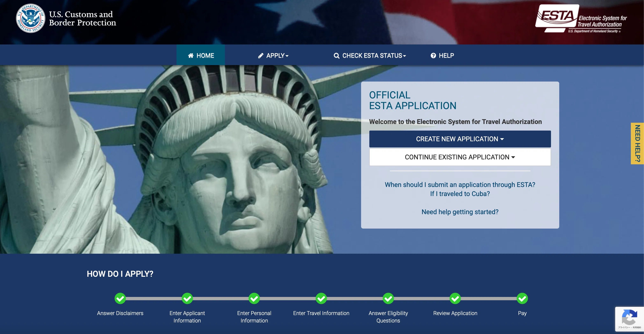Image resolution: width=644 pixels, height=334 pixels.
Task: Click the 'Review Application' step label
Action: (455, 313)
